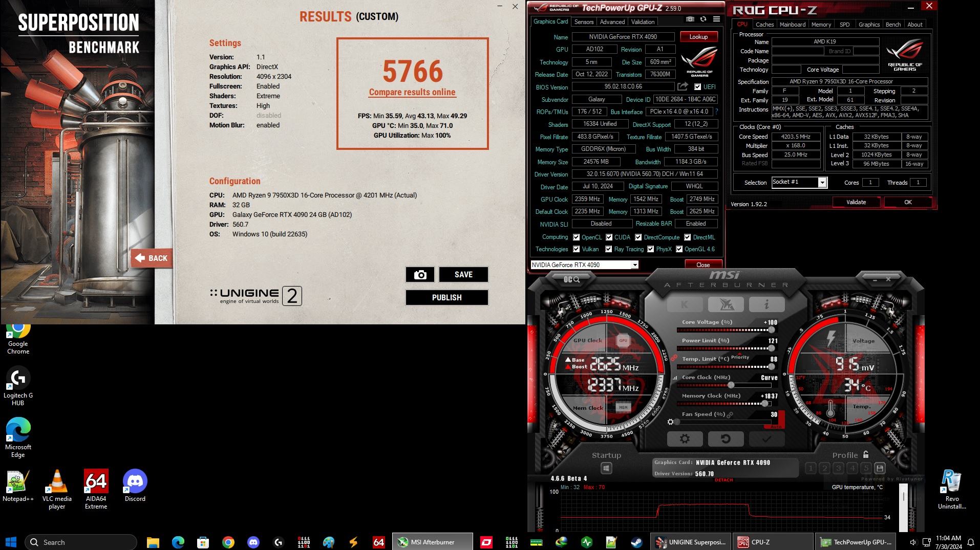The width and height of the screenshot is (980, 550).
Task: Toggle the UEFI checkbox in GPU-Z
Action: point(697,87)
